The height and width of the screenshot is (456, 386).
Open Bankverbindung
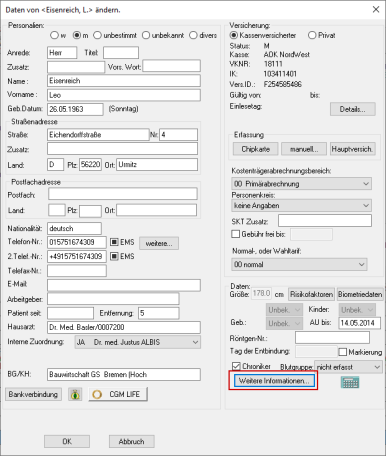33,394
